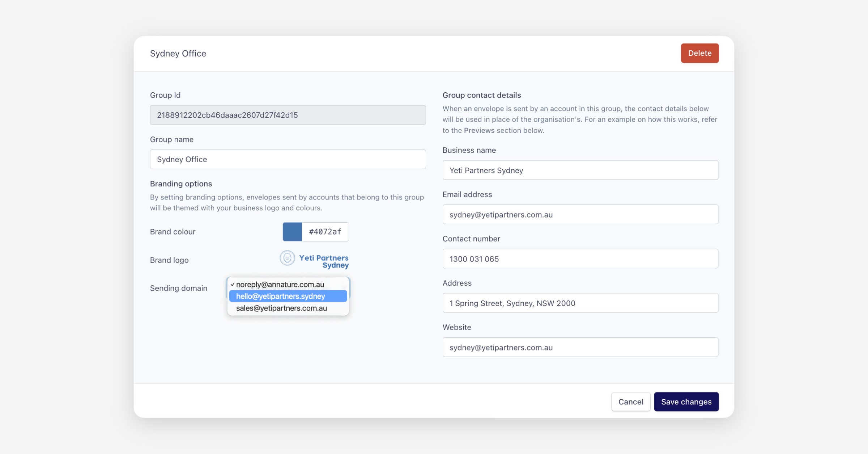Pick sales@yetipartners.com.au sending domain

(x=281, y=308)
